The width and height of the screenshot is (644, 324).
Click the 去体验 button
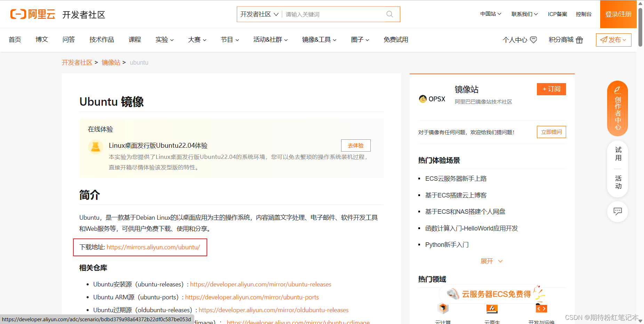coord(356,145)
